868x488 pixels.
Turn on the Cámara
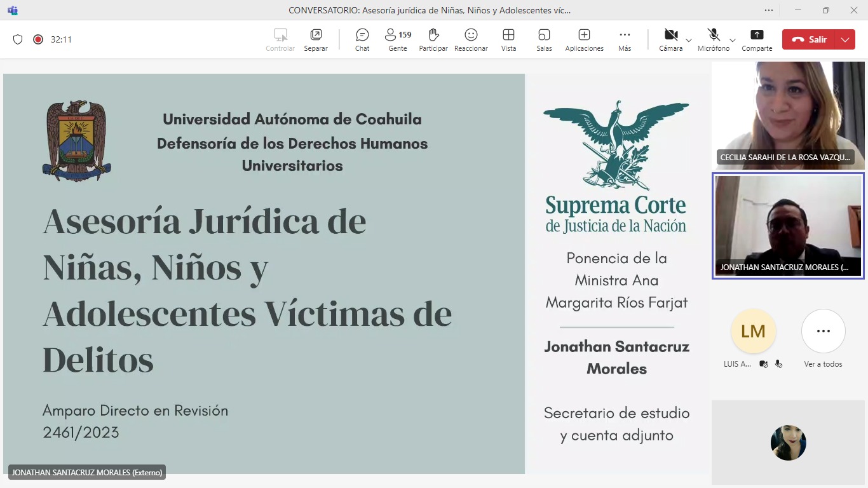pos(670,39)
